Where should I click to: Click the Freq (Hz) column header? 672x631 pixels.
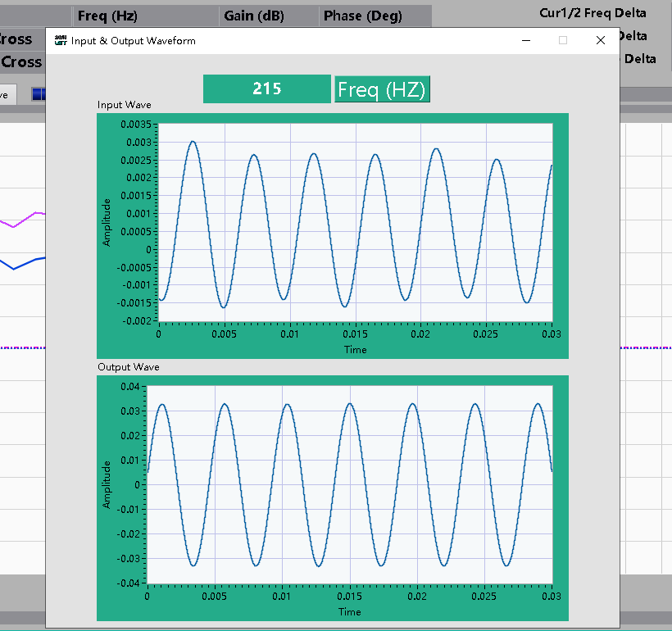[x=107, y=15]
